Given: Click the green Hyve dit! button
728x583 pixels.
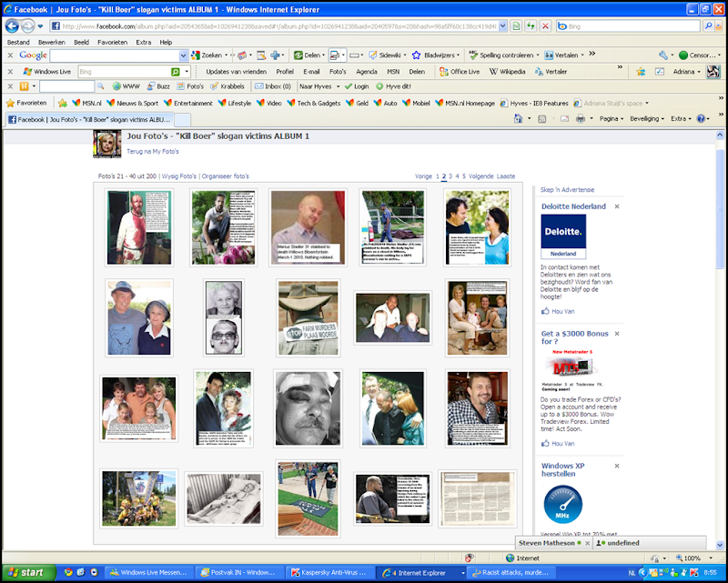Looking at the screenshot, I should click(393, 86).
